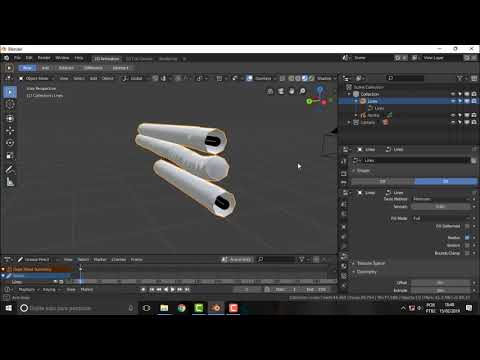This screenshot has width=480, height=360.
Task: Select the 3D curve shape button
Action: [x=446, y=181]
